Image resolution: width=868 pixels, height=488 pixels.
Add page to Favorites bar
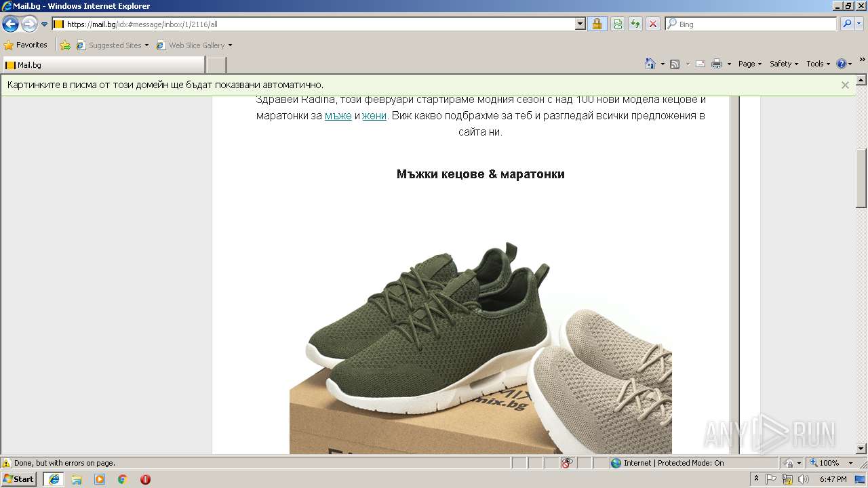[x=65, y=45]
